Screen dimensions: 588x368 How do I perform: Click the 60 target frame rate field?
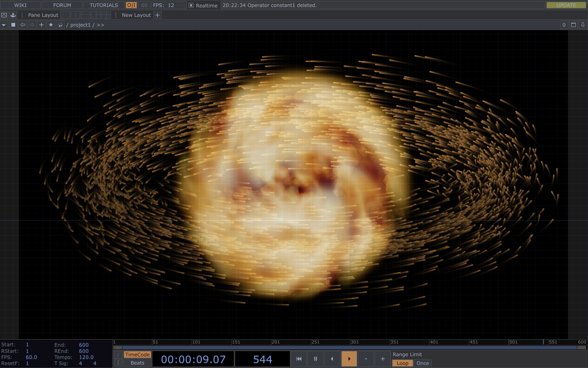coord(144,5)
